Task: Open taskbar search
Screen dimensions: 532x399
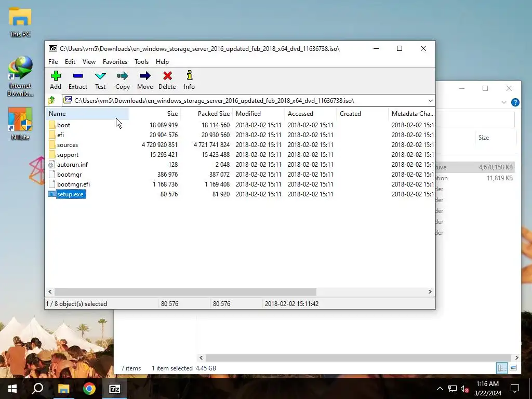Action: (37, 389)
